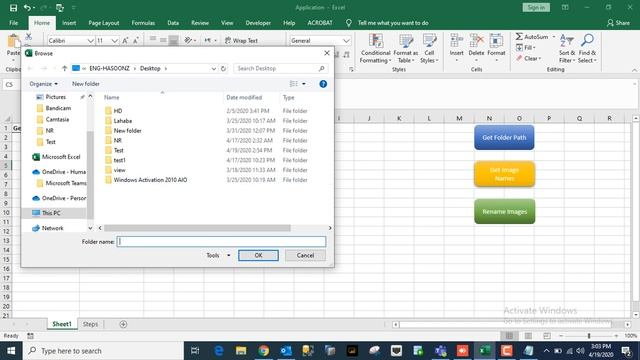Click Page Layout view icon in status bar
The image size is (640, 360).
(x=528, y=336)
